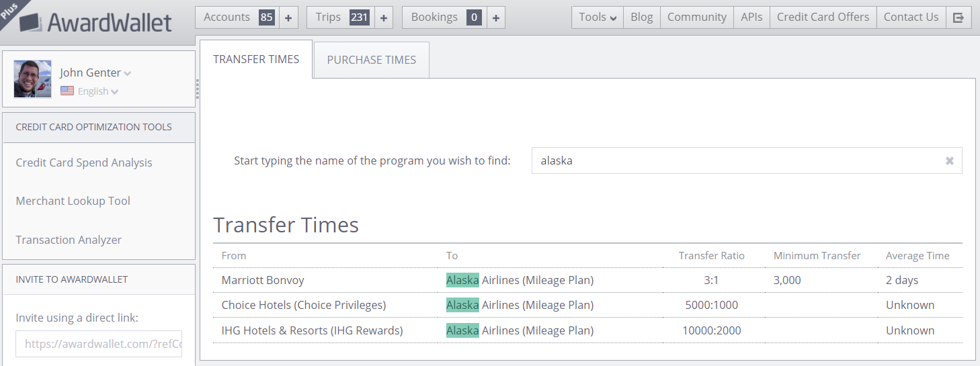Screen dimensions: 980x366
Task: Click John Genter's profile photo
Action: 32,79
